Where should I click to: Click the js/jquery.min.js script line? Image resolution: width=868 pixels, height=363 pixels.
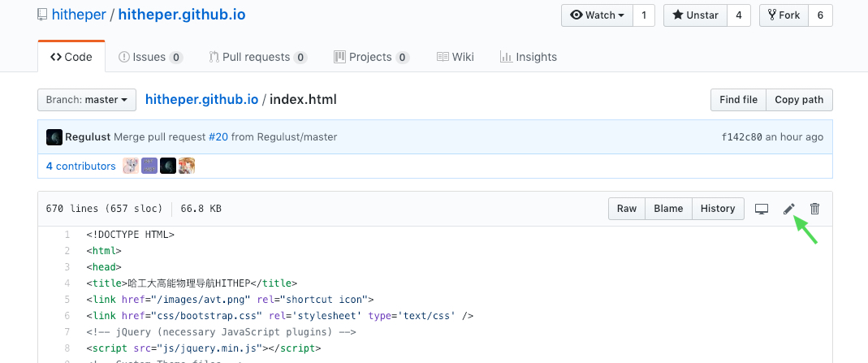pos(204,348)
